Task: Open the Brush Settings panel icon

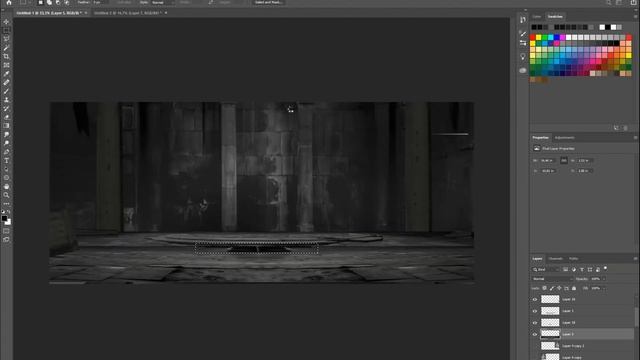Action: point(523,33)
